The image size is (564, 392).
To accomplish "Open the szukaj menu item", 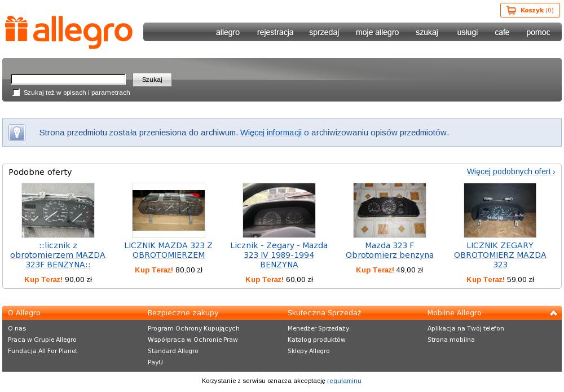I will click(x=427, y=32).
